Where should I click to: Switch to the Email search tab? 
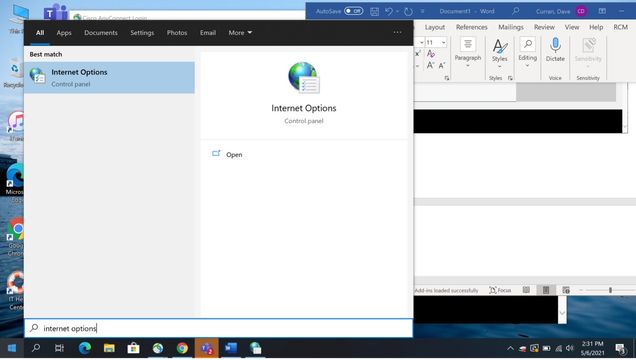pyautogui.click(x=208, y=32)
